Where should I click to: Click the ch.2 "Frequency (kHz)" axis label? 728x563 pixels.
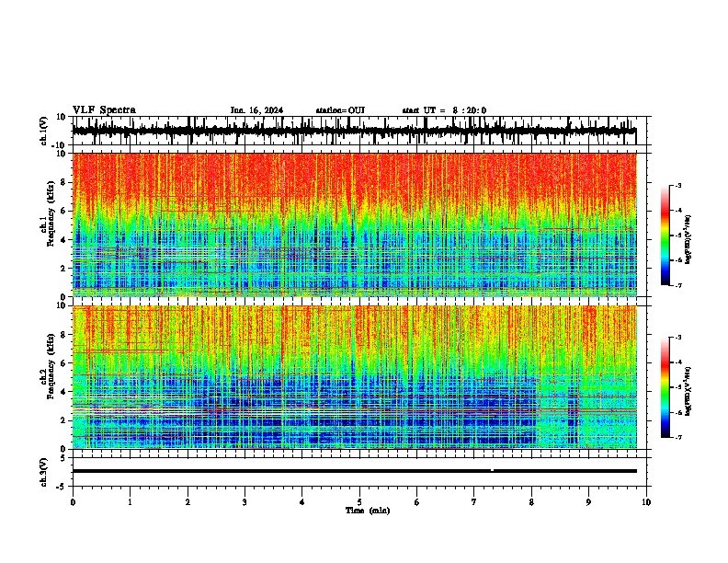pyautogui.click(x=51, y=366)
